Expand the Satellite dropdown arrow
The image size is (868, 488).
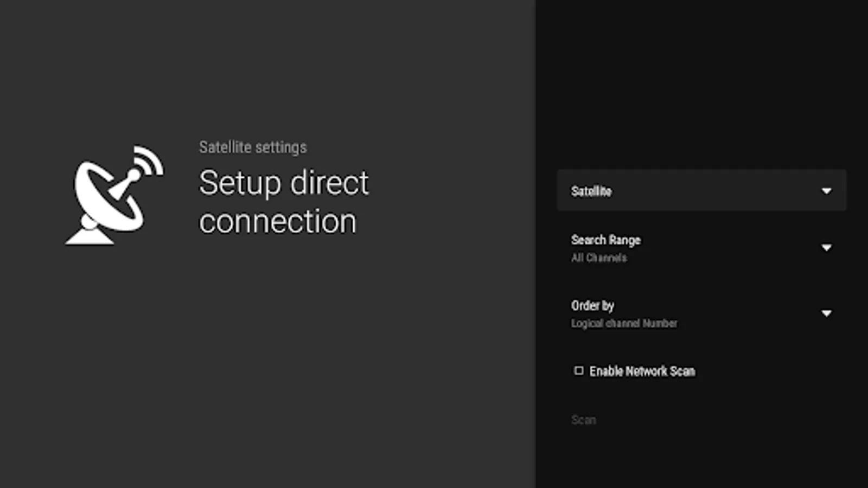[x=826, y=191]
